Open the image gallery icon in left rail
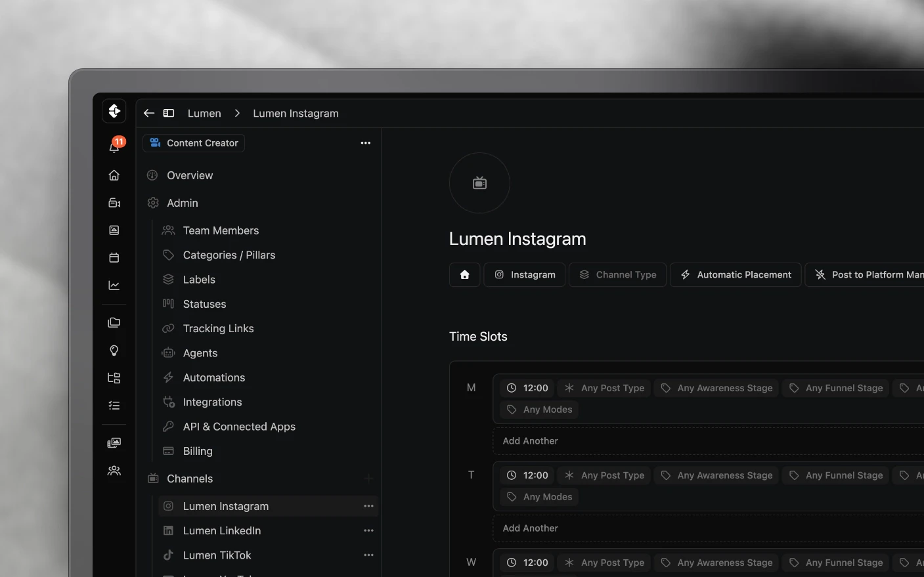The height and width of the screenshot is (577, 924). point(114,230)
